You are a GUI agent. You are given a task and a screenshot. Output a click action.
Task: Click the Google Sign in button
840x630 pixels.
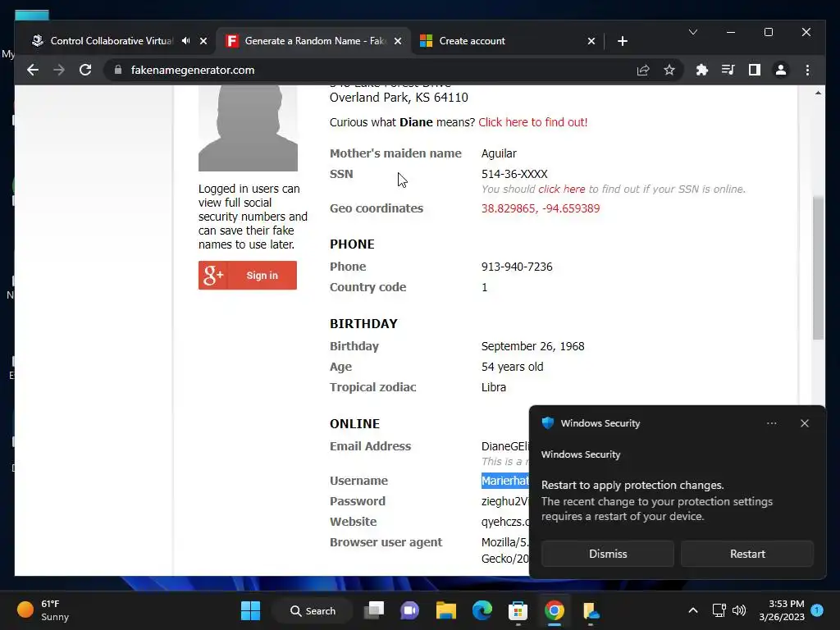[248, 276]
